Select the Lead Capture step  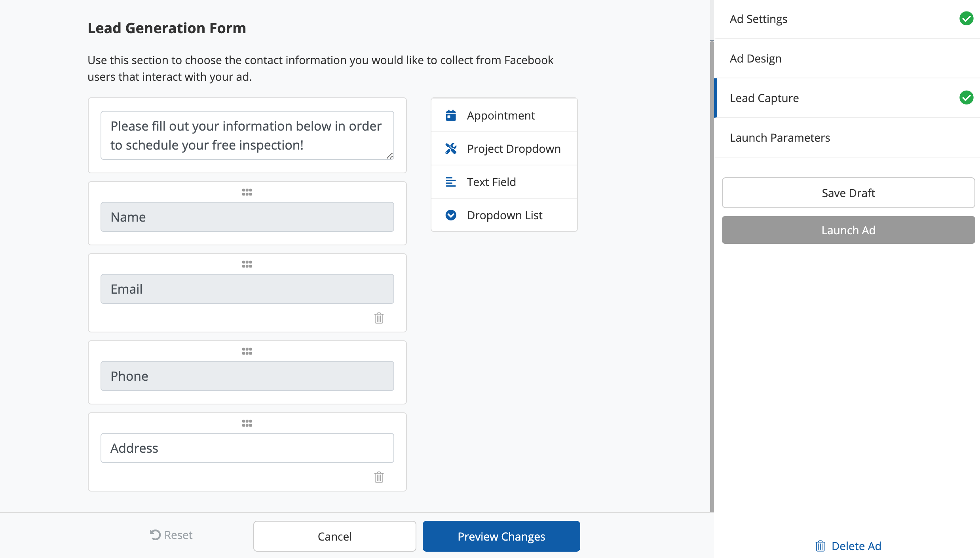pyautogui.click(x=764, y=98)
